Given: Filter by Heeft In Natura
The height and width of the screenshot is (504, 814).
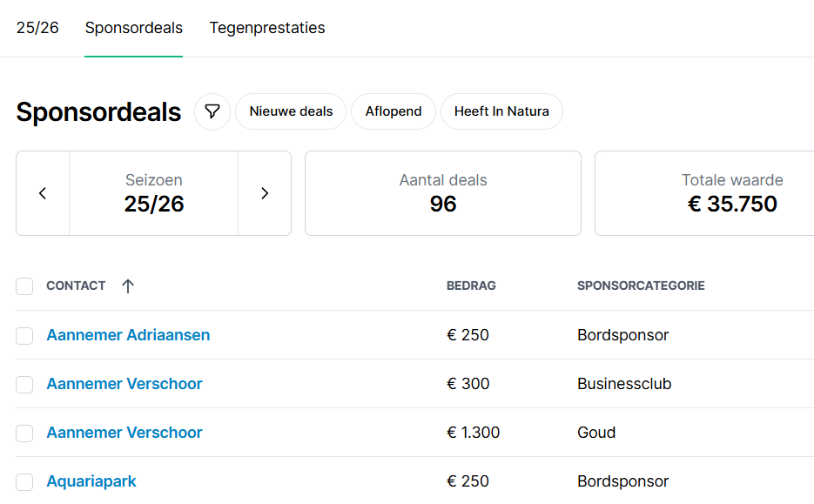Looking at the screenshot, I should (501, 111).
